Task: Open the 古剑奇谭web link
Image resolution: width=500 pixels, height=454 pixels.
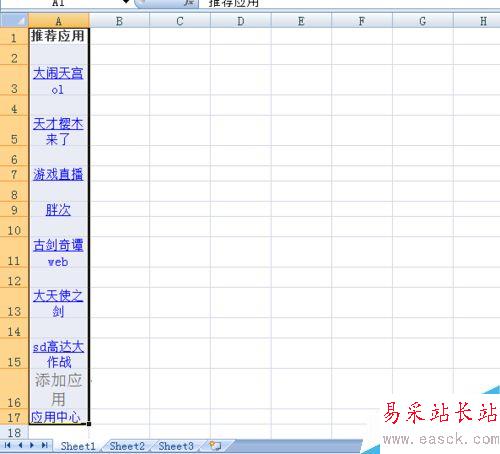Action: (x=58, y=253)
